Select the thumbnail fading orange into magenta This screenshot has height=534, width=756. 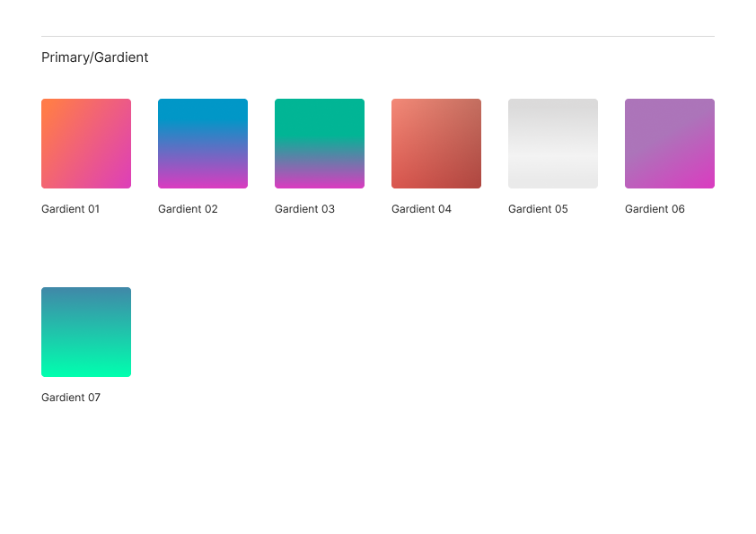(86, 144)
